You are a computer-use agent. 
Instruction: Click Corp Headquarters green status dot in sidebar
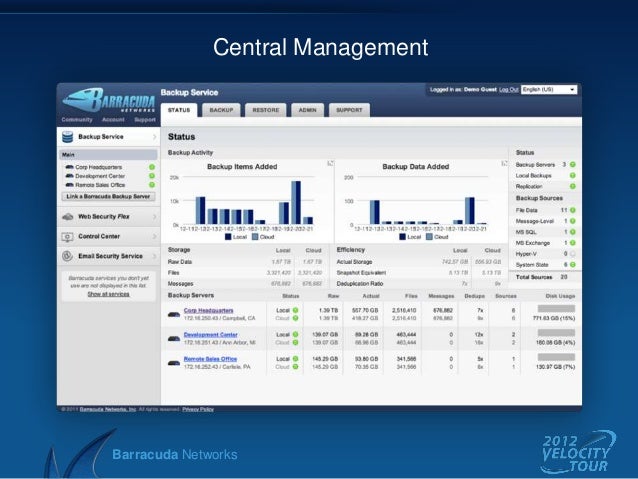click(x=152, y=167)
